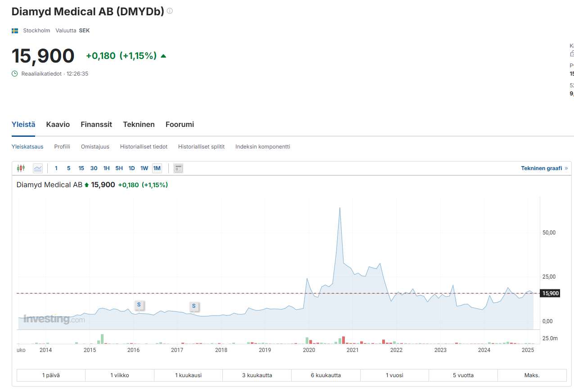Select the 1M chart interval

pyautogui.click(x=157, y=168)
